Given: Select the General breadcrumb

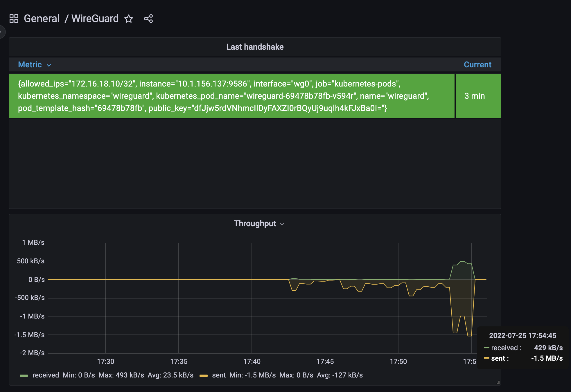Looking at the screenshot, I should 42,18.
